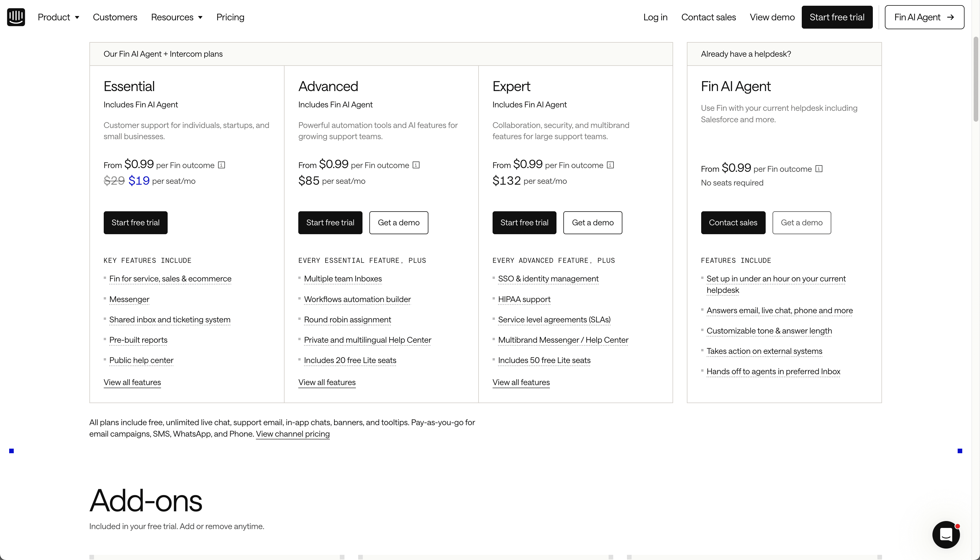Click the HIPAA support feature
Image resolution: width=980 pixels, height=560 pixels.
[x=524, y=299]
